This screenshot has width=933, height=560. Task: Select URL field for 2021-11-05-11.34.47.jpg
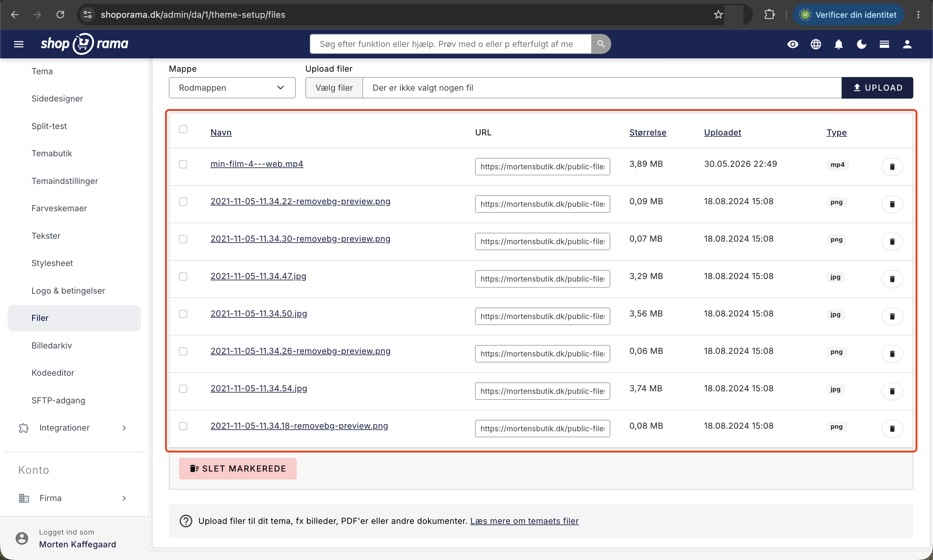pyautogui.click(x=542, y=278)
